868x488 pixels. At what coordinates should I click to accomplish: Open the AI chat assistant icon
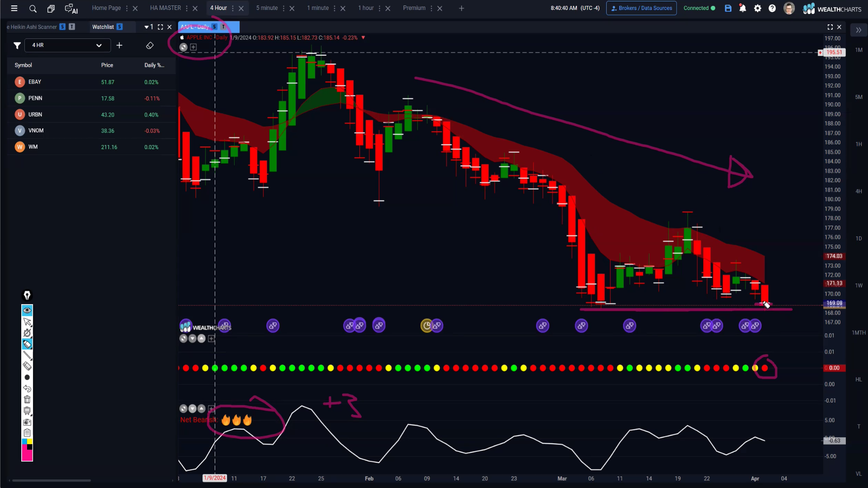[x=71, y=9]
